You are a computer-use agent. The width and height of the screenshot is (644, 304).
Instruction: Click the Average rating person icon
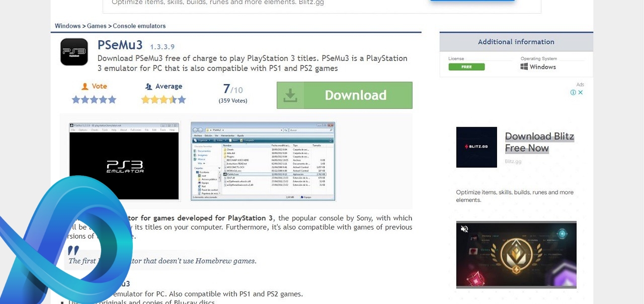148,87
